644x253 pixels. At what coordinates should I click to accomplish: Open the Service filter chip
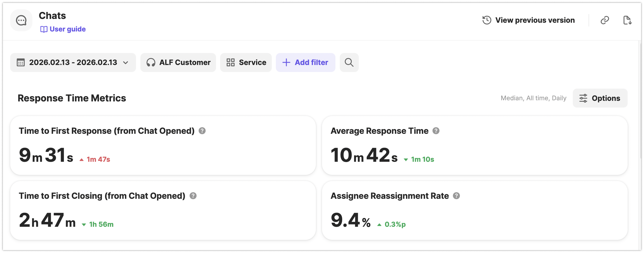246,62
